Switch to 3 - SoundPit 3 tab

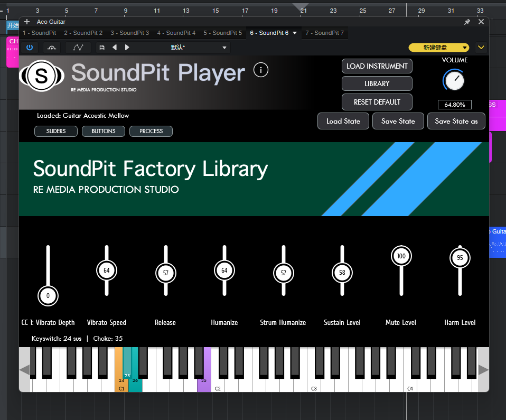click(130, 33)
